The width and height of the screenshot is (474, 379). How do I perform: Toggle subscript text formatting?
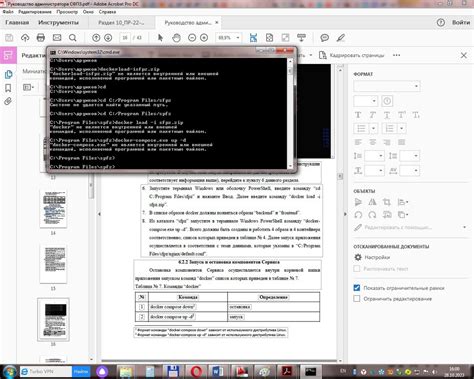(x=416, y=115)
